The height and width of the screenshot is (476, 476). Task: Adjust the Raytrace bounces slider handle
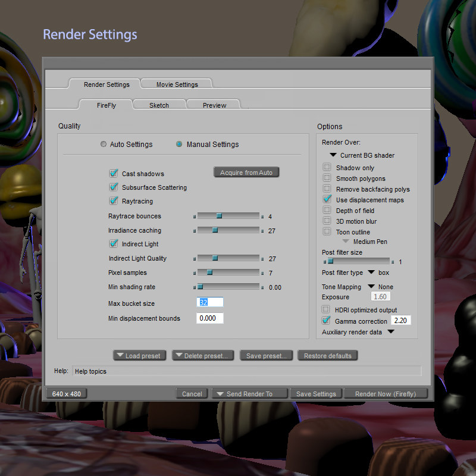[219, 216]
